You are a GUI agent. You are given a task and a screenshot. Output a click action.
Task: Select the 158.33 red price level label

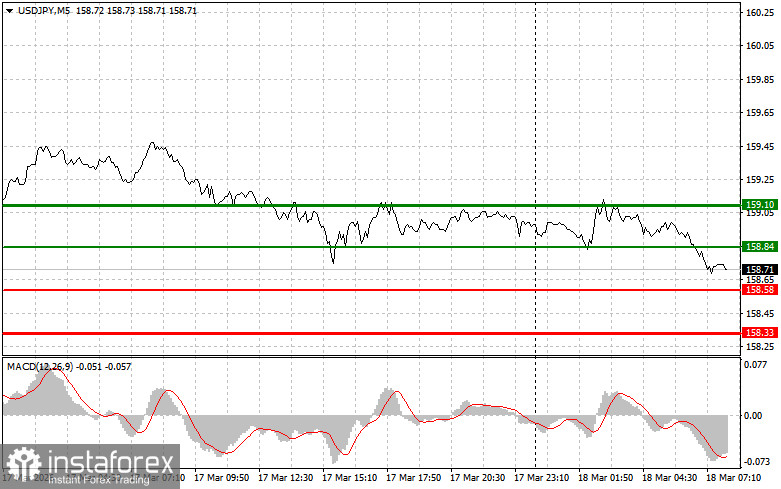pos(760,333)
